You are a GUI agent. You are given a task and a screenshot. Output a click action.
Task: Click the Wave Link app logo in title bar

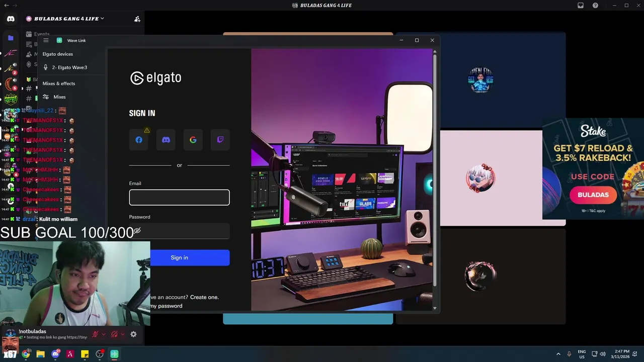tap(59, 40)
